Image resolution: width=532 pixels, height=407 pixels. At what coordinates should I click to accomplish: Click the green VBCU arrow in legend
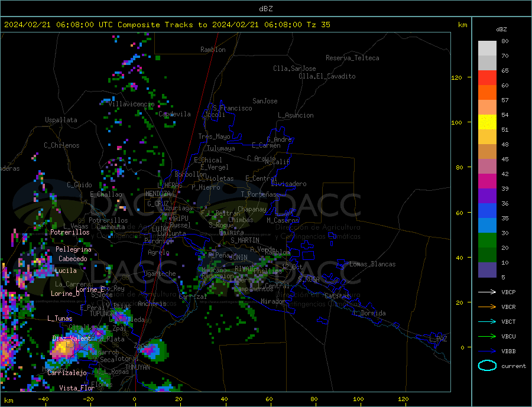(487, 337)
